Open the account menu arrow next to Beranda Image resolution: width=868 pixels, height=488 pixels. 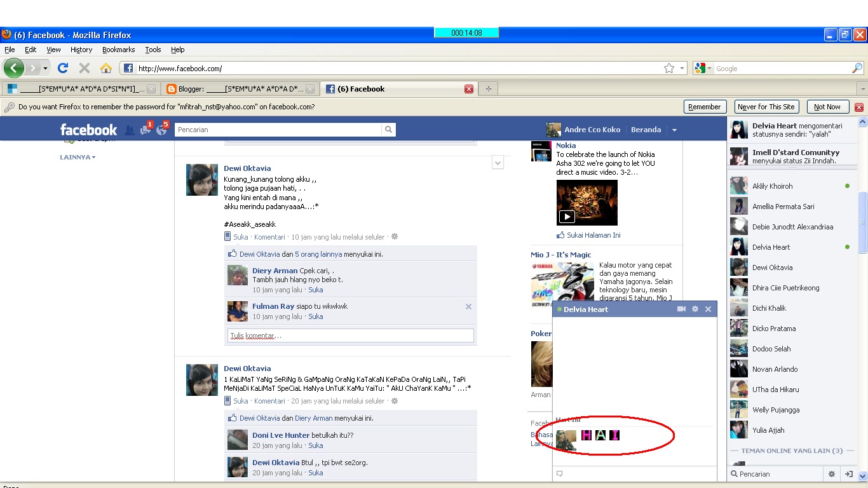tap(674, 130)
